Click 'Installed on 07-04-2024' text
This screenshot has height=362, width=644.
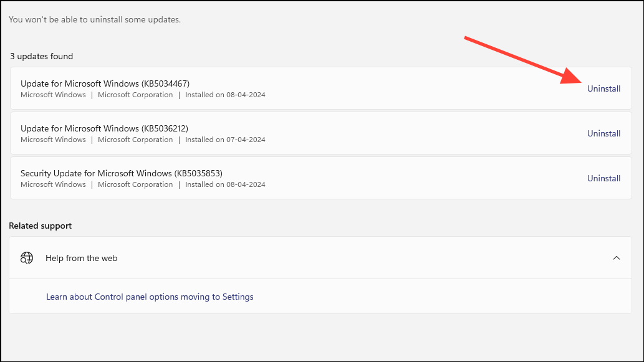(225, 140)
